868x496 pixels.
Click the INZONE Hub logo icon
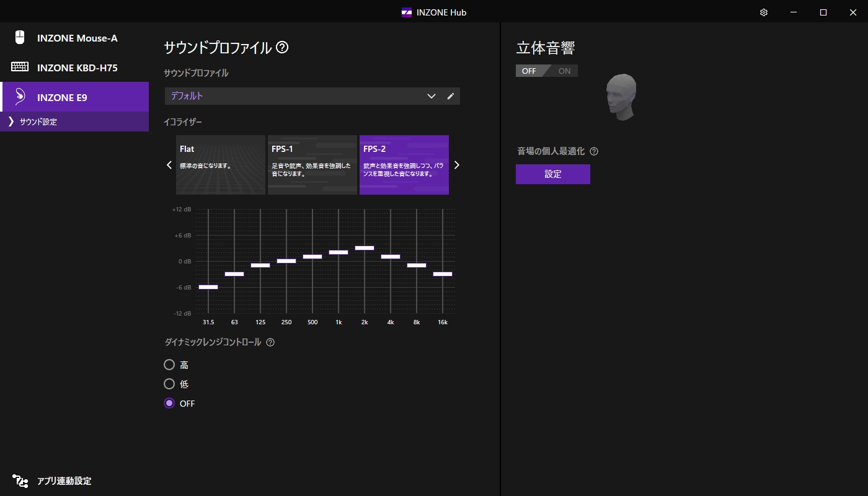click(407, 12)
